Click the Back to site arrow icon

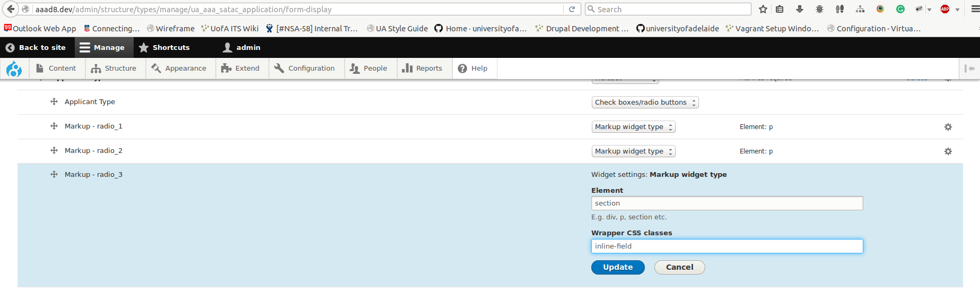[10, 48]
